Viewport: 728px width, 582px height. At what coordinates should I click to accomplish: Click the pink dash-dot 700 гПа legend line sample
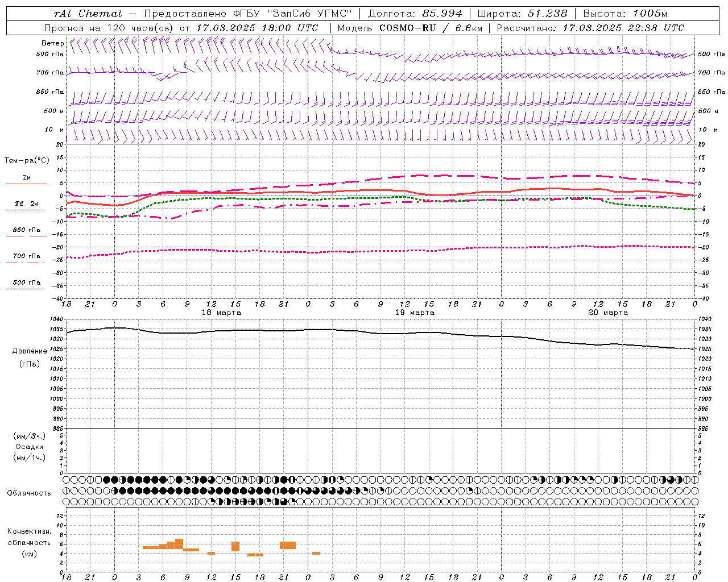tap(26, 262)
